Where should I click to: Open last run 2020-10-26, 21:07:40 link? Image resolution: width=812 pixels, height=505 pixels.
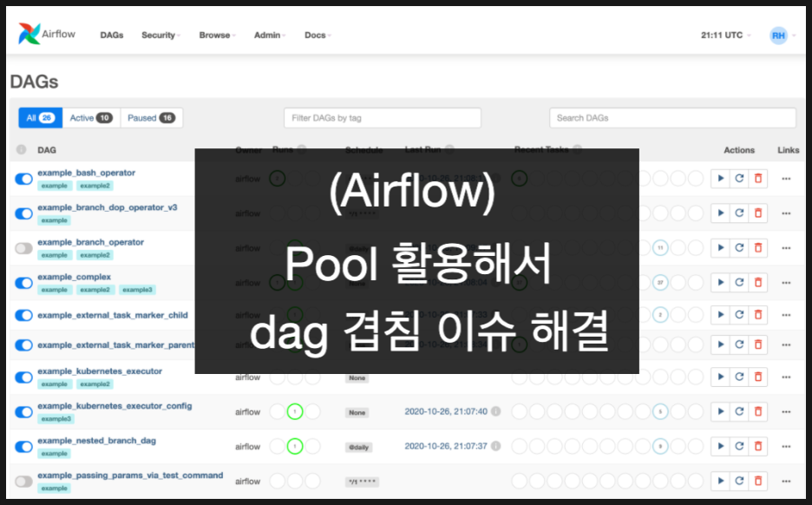click(446, 411)
